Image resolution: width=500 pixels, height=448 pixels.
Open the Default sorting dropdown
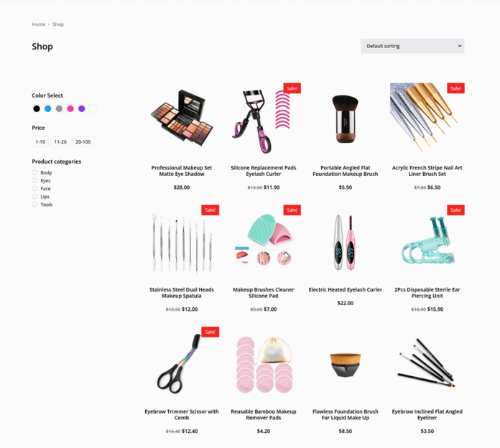tap(412, 46)
